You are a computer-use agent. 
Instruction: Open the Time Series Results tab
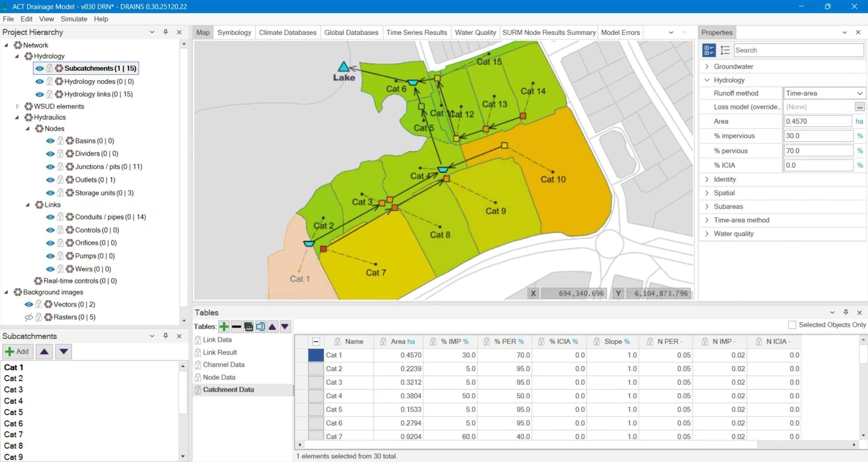click(x=417, y=33)
